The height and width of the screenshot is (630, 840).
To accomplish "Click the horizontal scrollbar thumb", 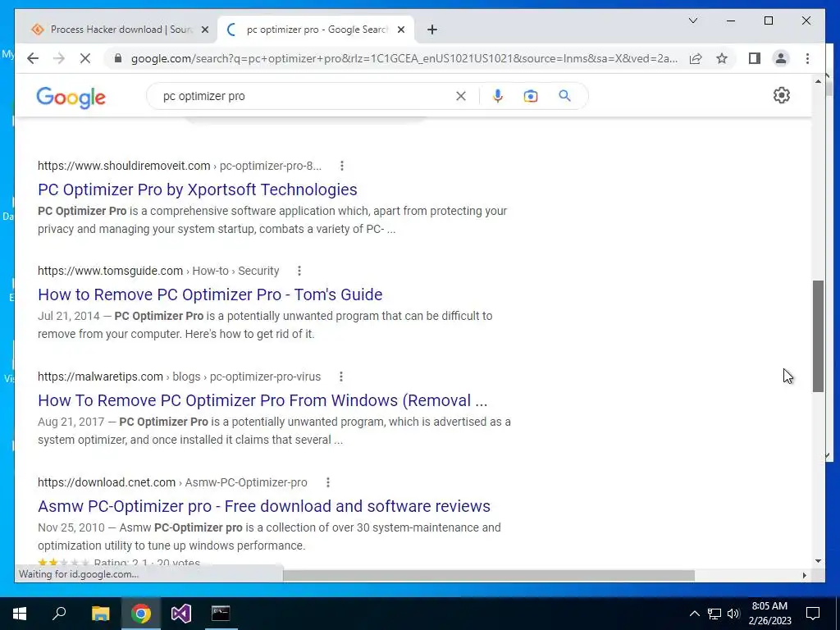I will pos(489,575).
